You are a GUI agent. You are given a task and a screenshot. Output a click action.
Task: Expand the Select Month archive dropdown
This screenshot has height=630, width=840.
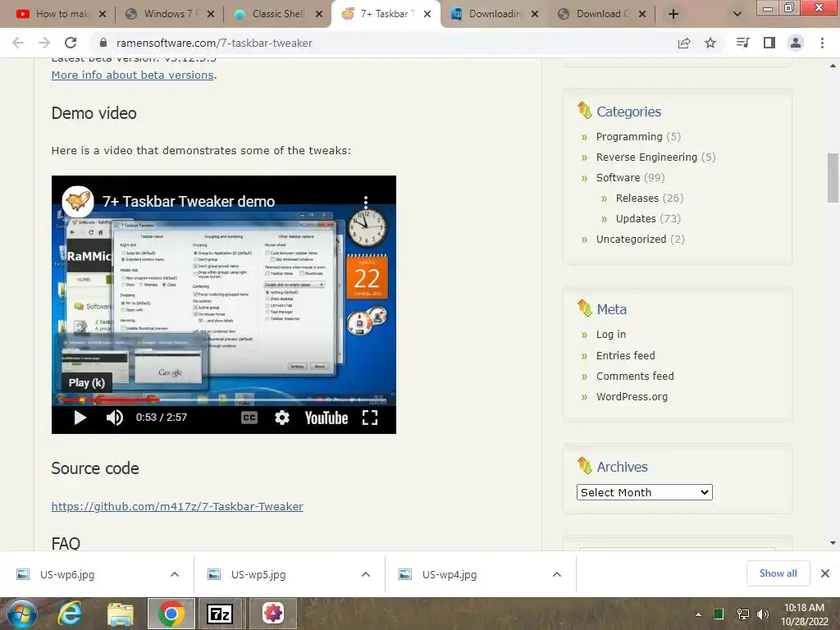pos(645,492)
